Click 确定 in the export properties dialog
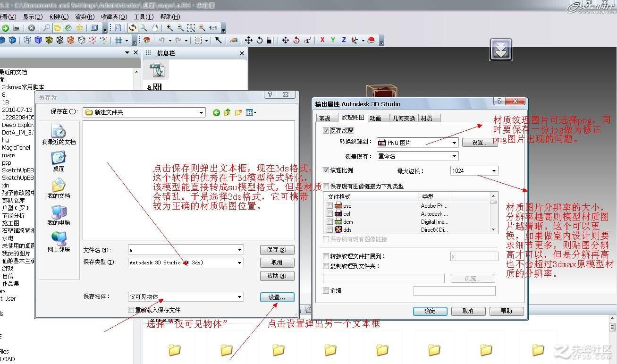 [x=430, y=311]
